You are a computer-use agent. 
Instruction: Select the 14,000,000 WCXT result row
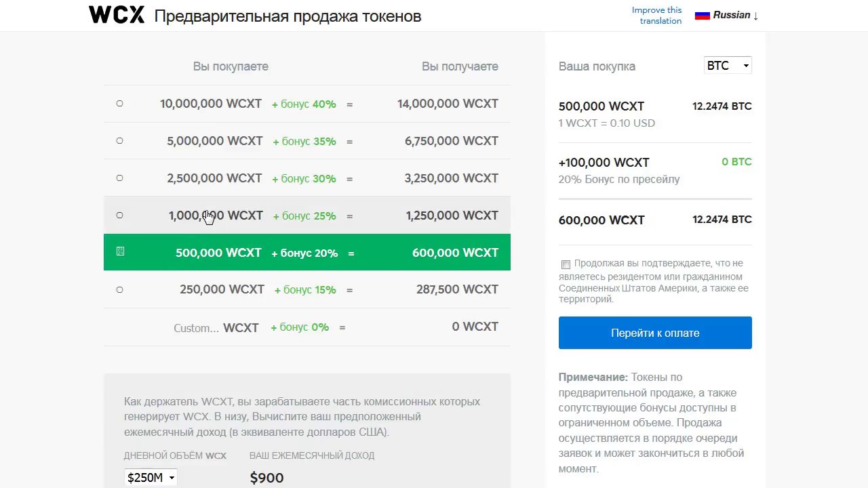pyautogui.click(x=448, y=104)
